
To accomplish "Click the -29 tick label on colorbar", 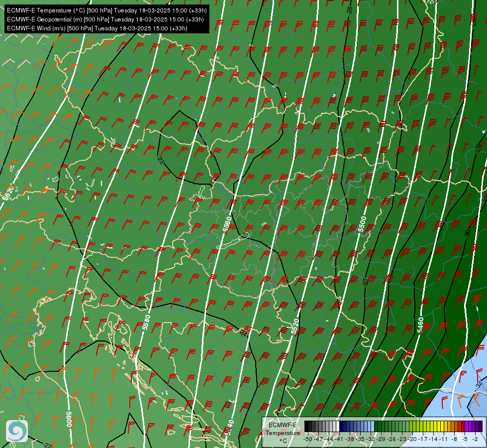I will tap(382, 439).
